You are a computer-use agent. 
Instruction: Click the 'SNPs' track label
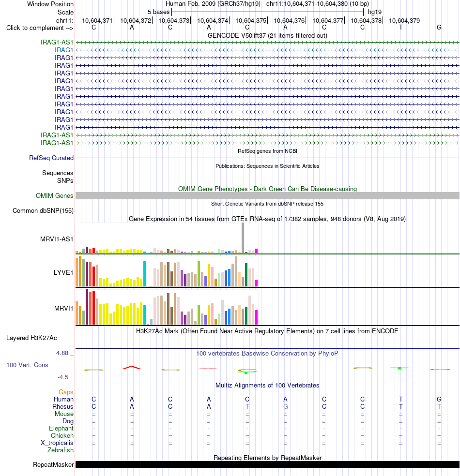click(x=65, y=180)
